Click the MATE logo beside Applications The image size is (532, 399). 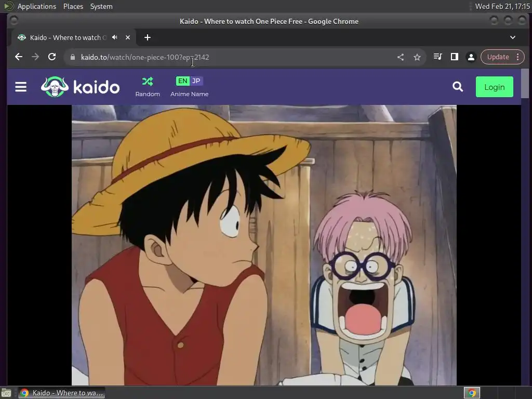click(8, 6)
